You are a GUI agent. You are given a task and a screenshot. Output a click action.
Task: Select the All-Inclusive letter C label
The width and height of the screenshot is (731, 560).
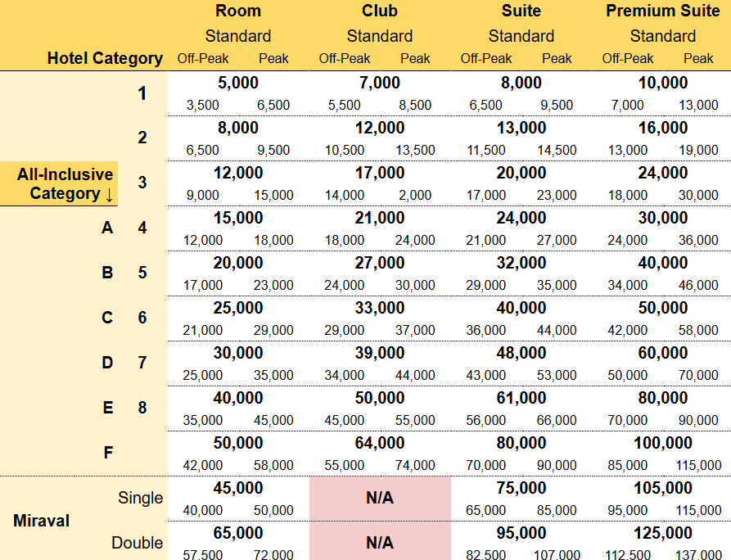(x=107, y=318)
